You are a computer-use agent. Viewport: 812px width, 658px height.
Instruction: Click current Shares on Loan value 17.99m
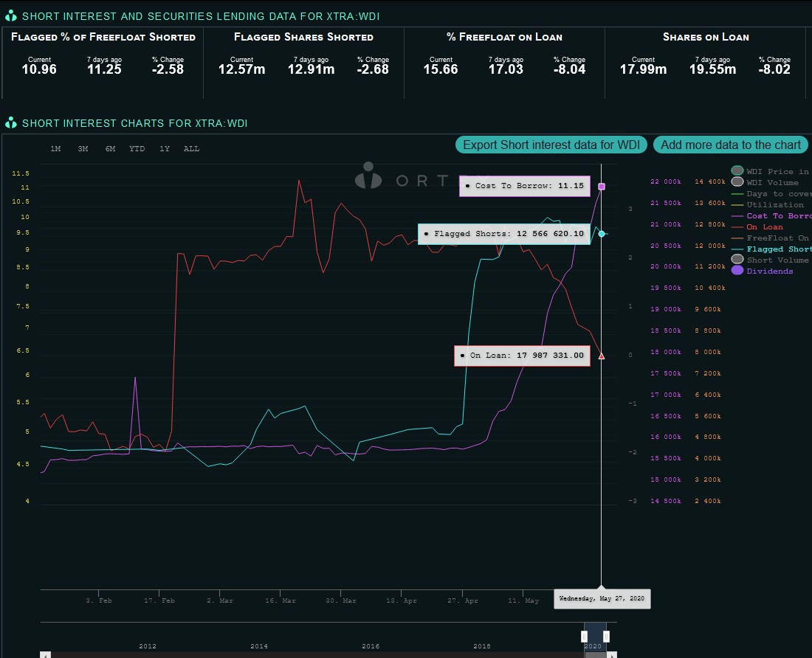(643, 69)
